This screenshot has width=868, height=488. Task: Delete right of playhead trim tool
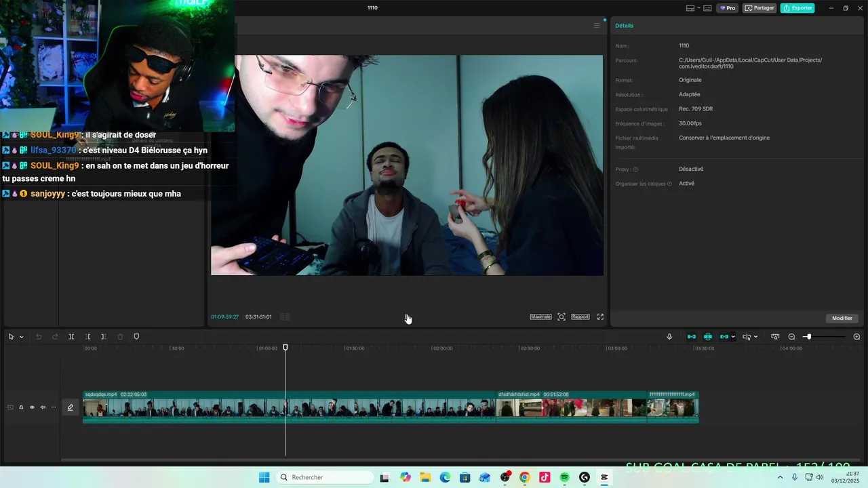point(104,337)
